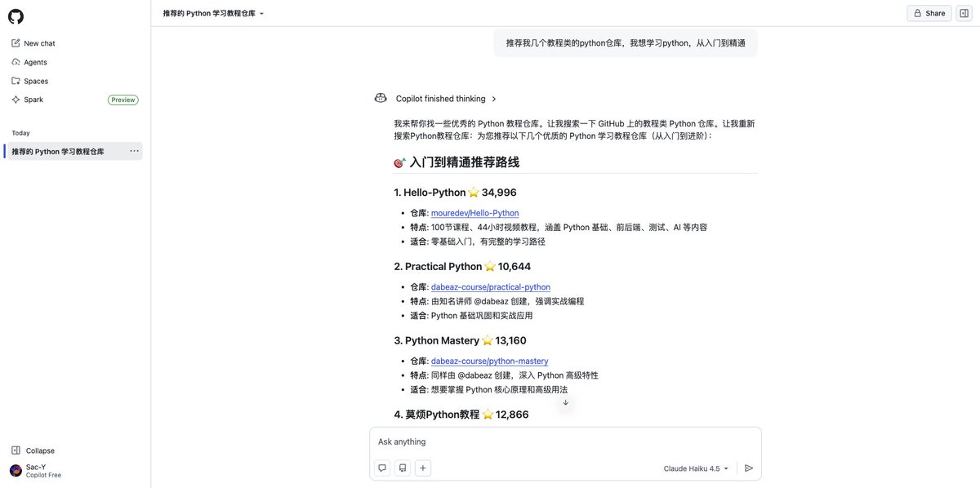
Task: Open the Claude Haiku 4.5 model dropdown
Action: pyautogui.click(x=696, y=468)
